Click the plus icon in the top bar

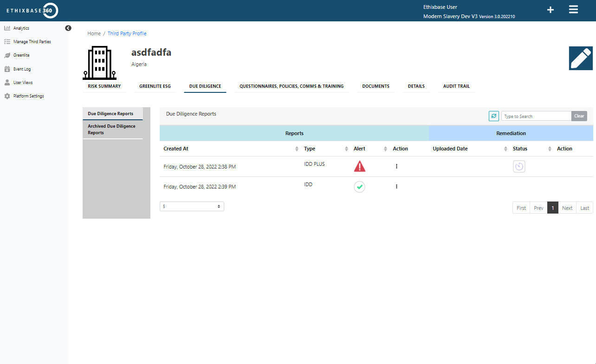click(550, 9)
